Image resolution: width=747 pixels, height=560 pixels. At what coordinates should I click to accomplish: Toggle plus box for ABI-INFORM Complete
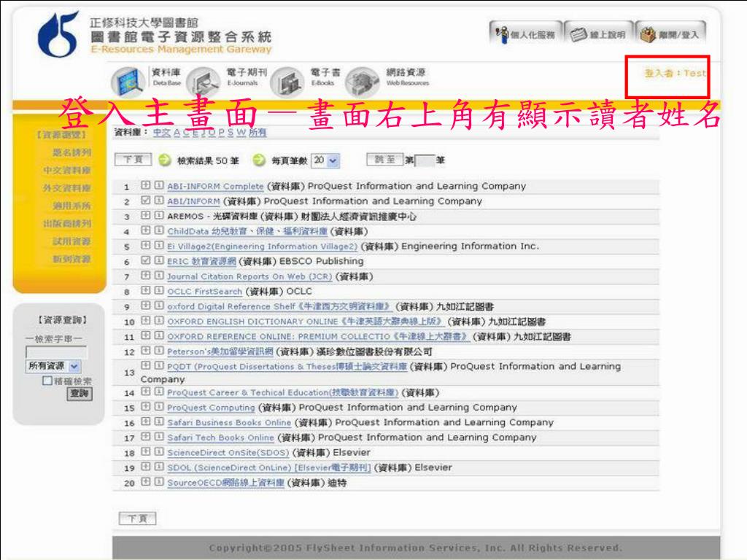146,185
